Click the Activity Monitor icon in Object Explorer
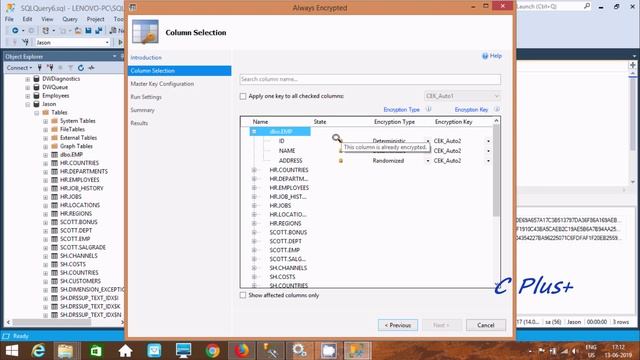The height and width of the screenshot is (360, 640). [x=91, y=68]
